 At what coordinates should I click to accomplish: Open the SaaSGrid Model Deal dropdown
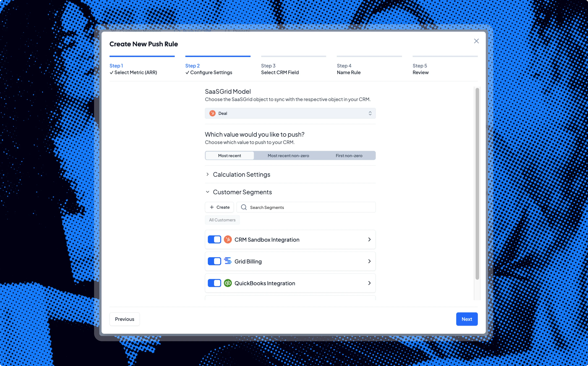click(x=290, y=113)
